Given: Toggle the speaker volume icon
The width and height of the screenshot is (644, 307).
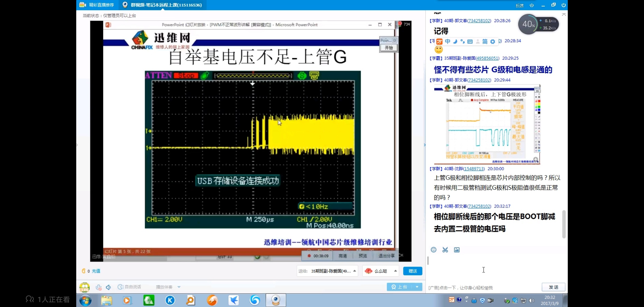Looking at the screenshot, I should [108, 287].
